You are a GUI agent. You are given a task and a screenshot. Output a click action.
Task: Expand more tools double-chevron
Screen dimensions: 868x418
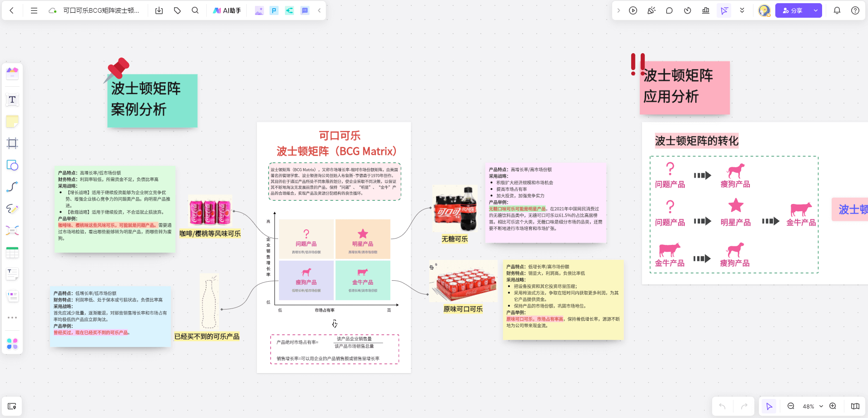[x=742, y=10]
